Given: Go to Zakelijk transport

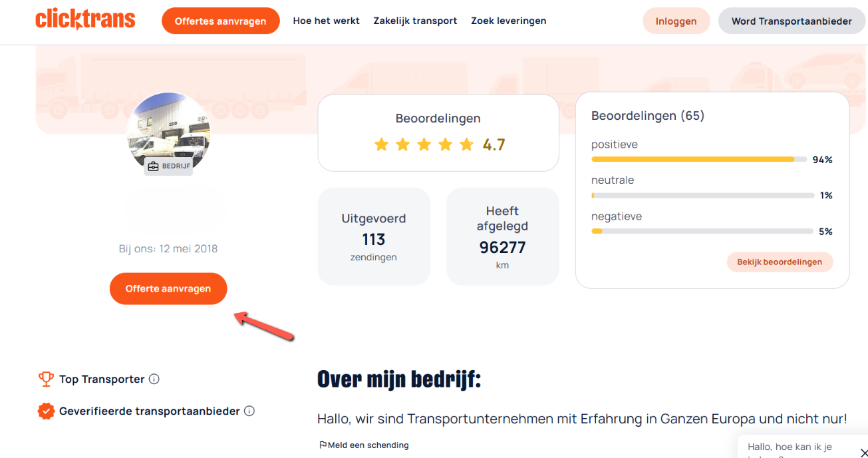Looking at the screenshot, I should (x=415, y=21).
